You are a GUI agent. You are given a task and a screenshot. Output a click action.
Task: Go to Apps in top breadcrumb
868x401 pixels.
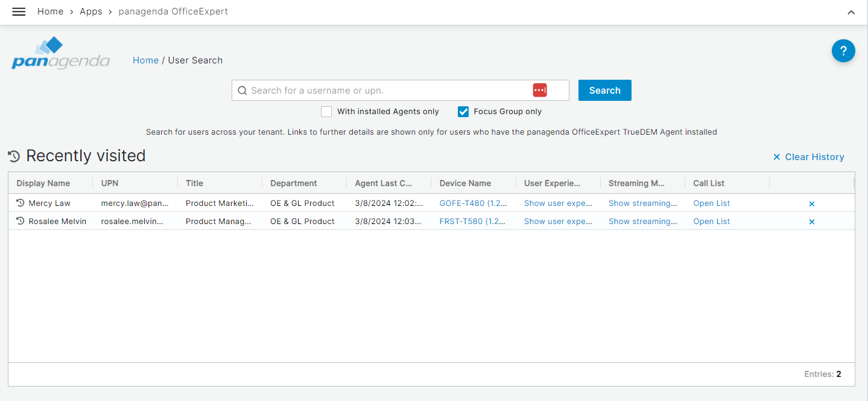pyautogui.click(x=91, y=11)
